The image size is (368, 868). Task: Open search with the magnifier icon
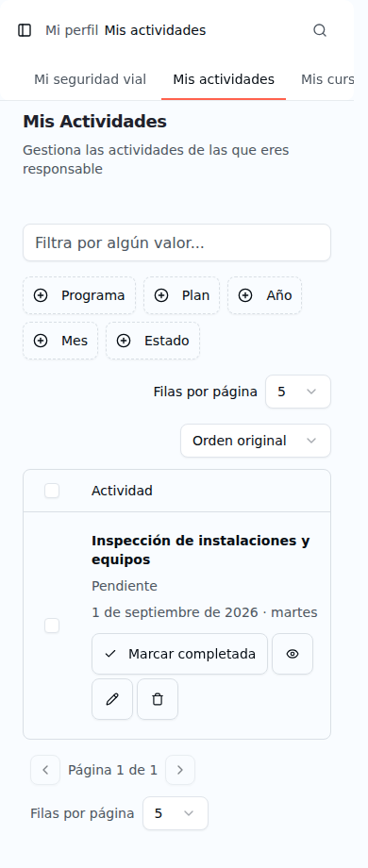point(320,30)
